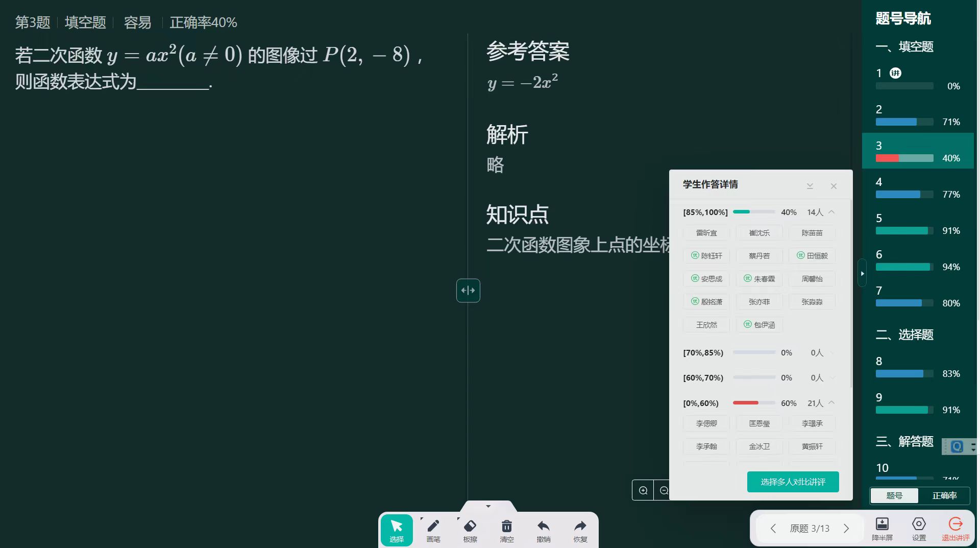Collapse the [85%,100%] student list
980x548 pixels.
point(831,212)
